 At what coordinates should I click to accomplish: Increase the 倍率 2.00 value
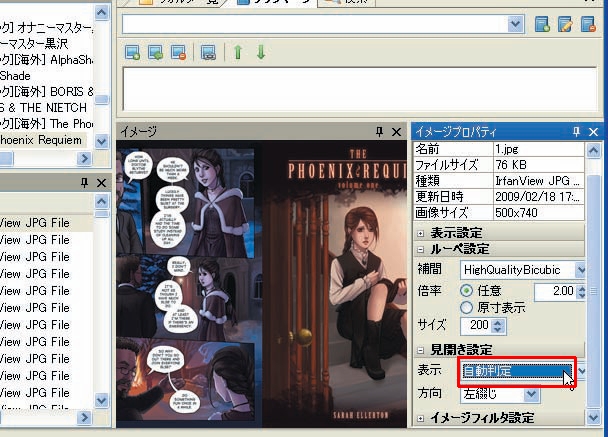[581, 288]
